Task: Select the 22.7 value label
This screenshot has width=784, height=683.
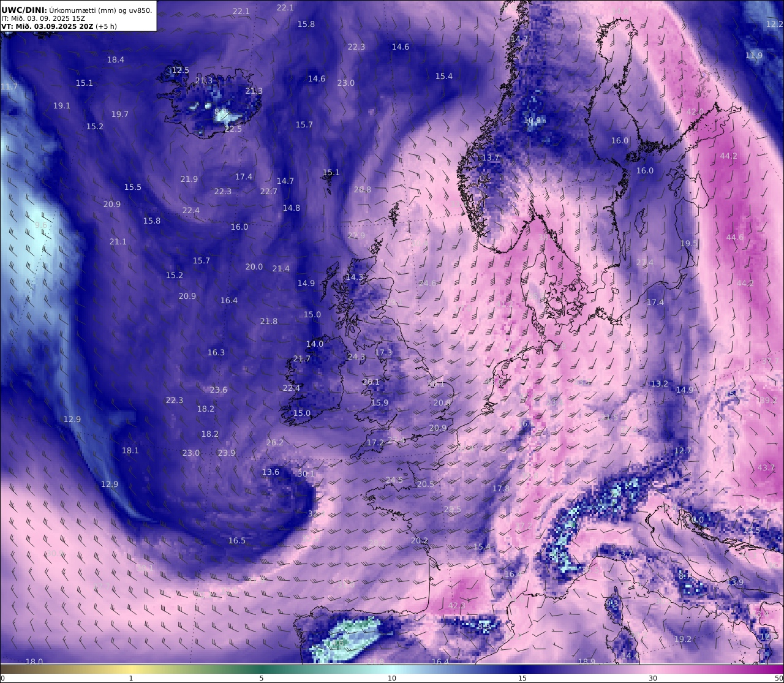Action: coord(268,191)
